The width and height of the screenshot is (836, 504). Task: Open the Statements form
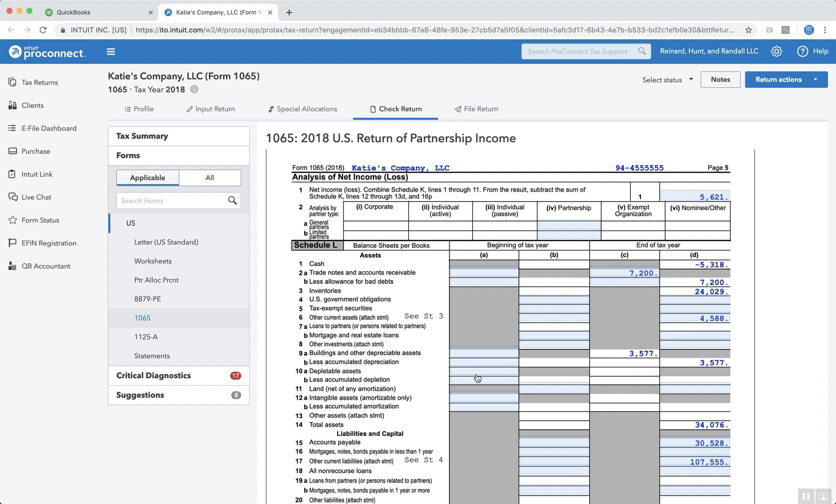pyautogui.click(x=152, y=356)
